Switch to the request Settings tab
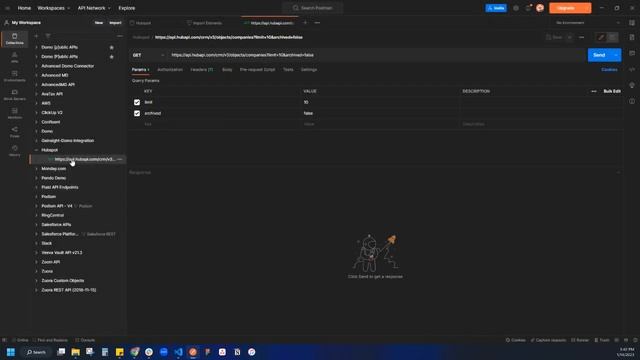640x360 pixels. pyautogui.click(x=309, y=70)
